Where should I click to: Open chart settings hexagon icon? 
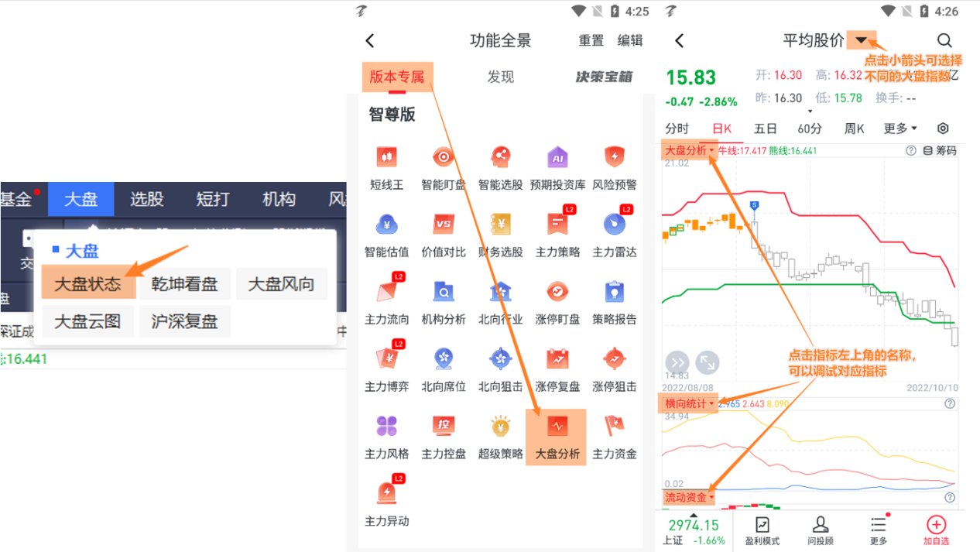(x=943, y=129)
